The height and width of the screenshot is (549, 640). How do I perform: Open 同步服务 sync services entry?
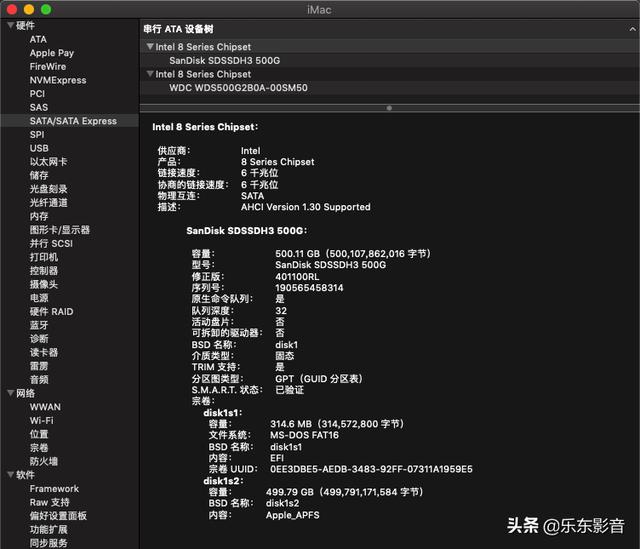pos(48,543)
